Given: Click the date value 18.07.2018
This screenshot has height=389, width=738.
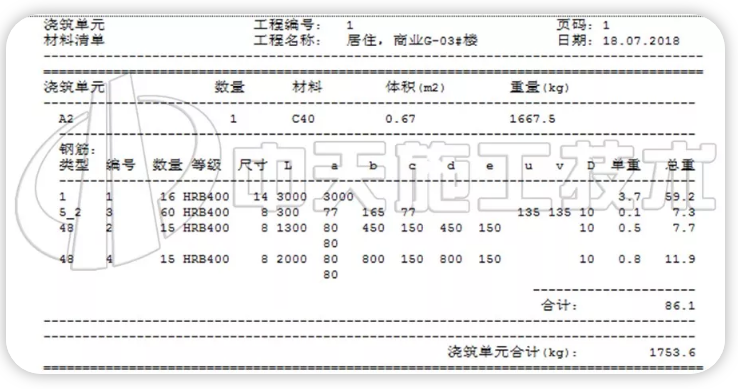Looking at the screenshot, I should tap(641, 41).
